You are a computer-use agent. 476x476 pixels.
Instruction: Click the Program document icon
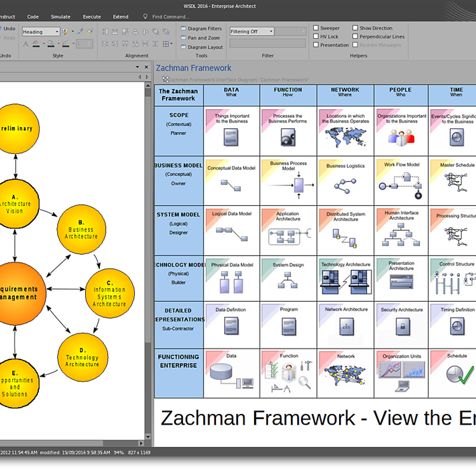288,327
